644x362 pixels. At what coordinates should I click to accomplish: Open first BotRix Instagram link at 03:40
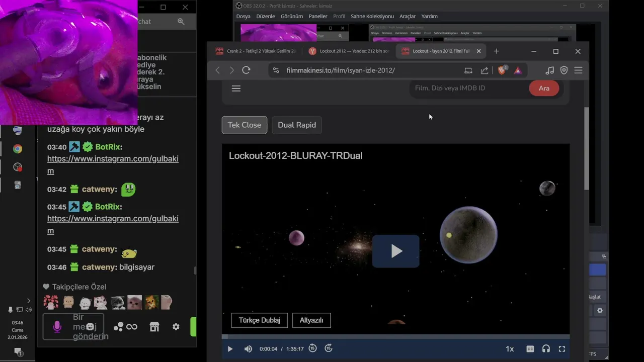click(113, 165)
